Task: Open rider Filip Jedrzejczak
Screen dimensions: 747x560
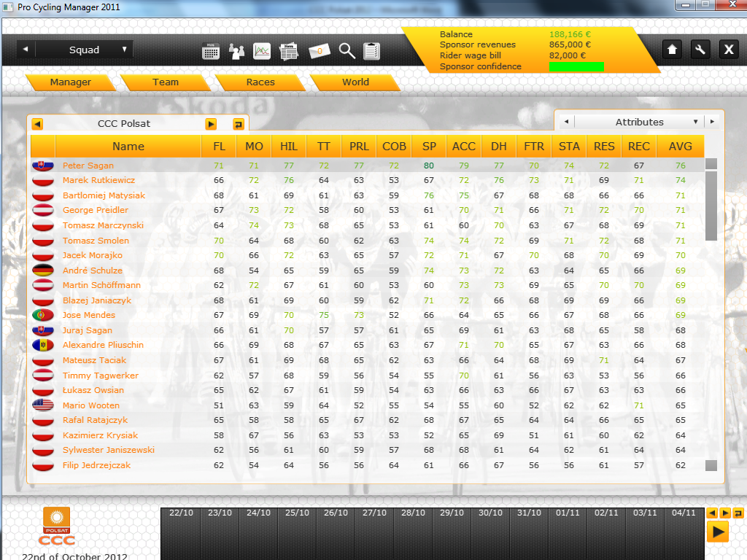Action: pyautogui.click(x=96, y=465)
